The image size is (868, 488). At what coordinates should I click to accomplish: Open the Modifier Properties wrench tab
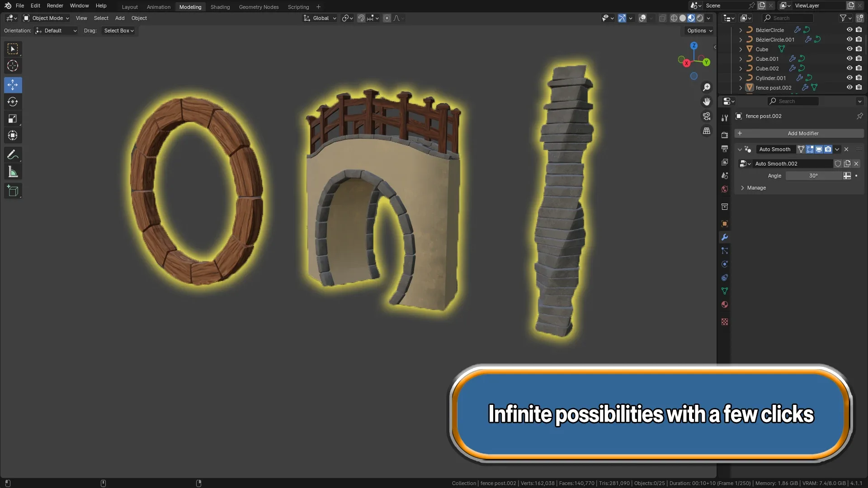725,237
